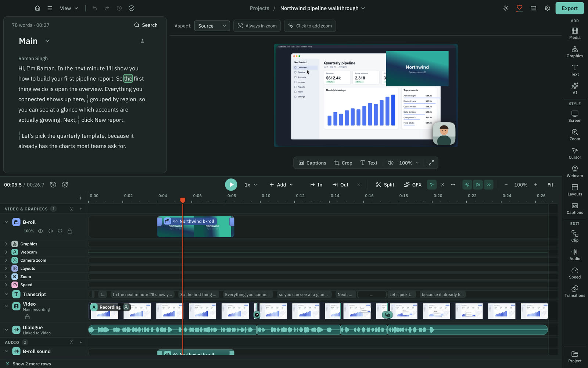Go to the home screen
588x368 pixels.
(37, 8)
